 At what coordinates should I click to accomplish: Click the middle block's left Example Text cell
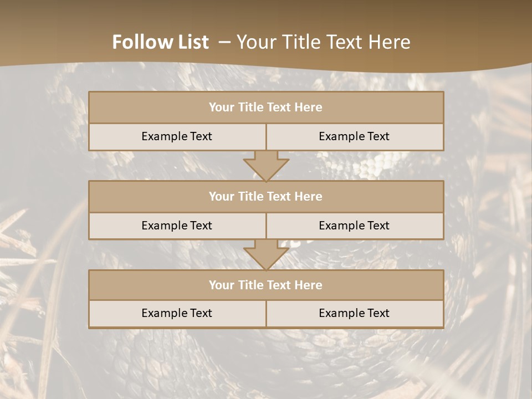(177, 226)
